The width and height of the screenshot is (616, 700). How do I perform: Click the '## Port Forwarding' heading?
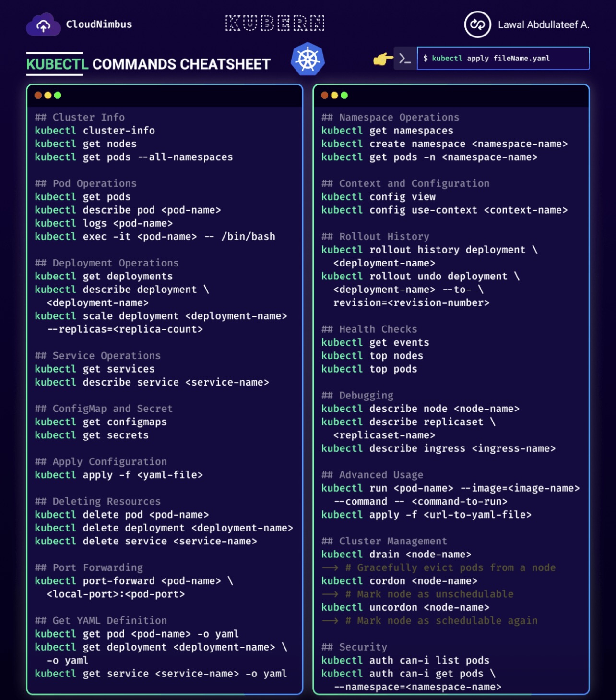click(89, 567)
